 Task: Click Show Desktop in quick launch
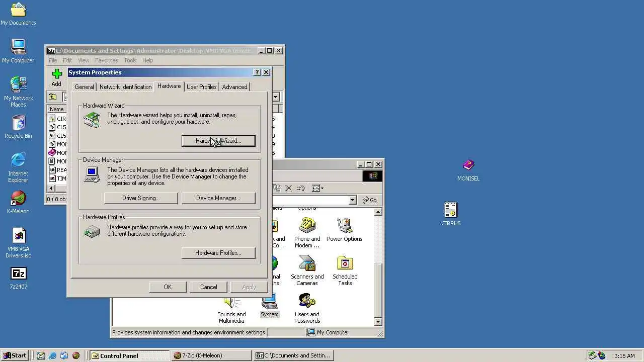pyautogui.click(x=41, y=355)
